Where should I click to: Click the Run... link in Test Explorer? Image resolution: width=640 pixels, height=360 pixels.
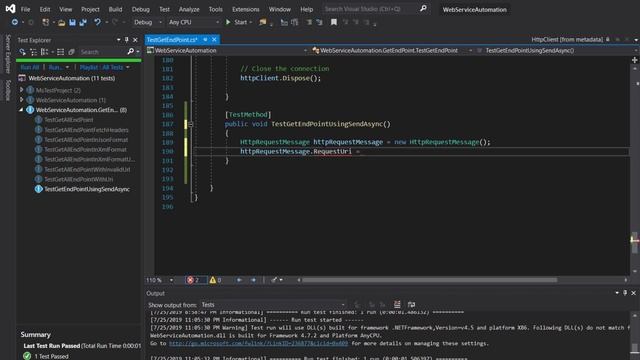56,67
